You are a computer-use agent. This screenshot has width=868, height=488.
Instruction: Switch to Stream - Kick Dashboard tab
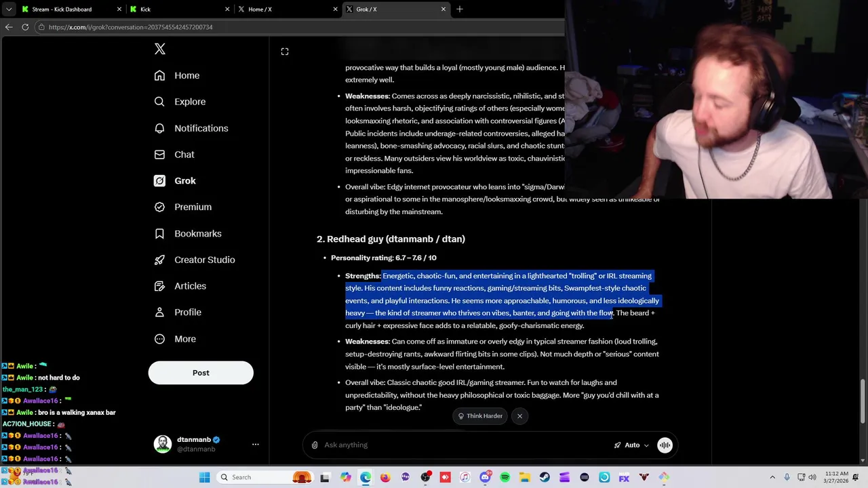point(71,9)
